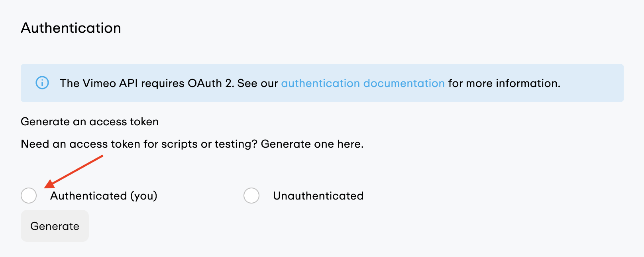The image size is (644, 257).
Task: Click the Authentication heading
Action: (x=71, y=28)
